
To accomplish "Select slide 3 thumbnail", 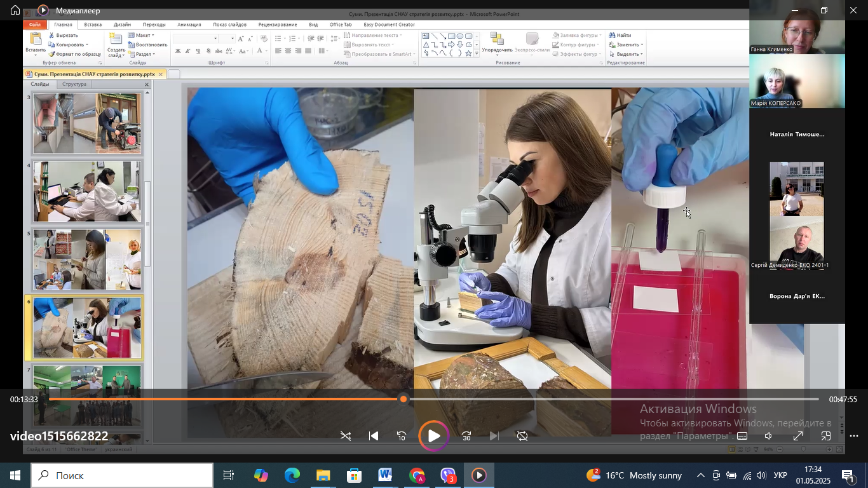I will pyautogui.click(x=87, y=124).
